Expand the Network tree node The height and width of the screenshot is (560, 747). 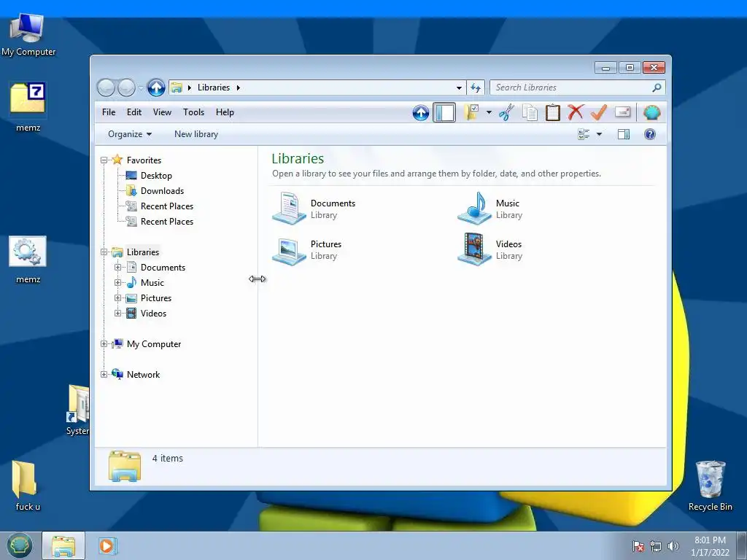[104, 375]
